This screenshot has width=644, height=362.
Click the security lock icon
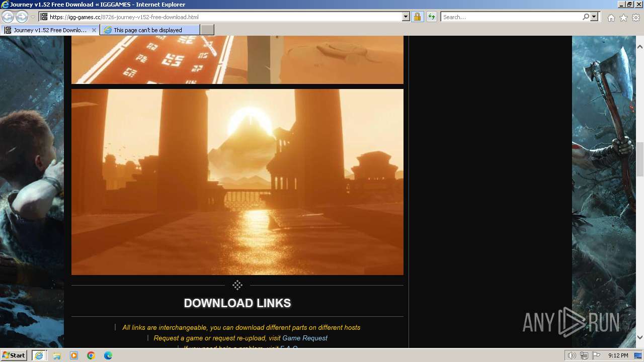417,17
